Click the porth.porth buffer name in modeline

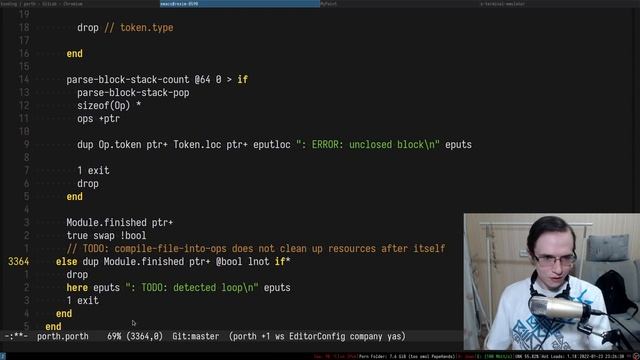[x=62, y=336]
